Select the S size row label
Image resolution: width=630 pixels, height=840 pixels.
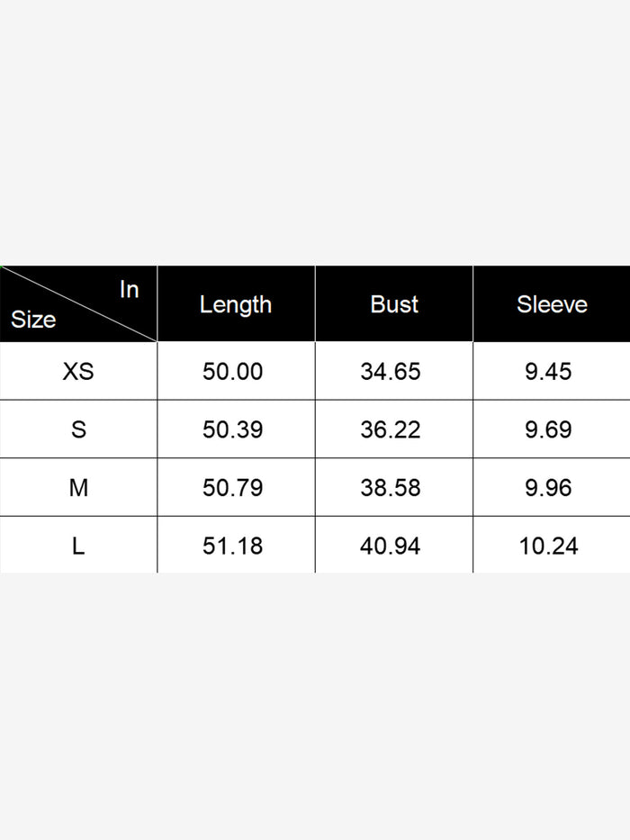pos(78,429)
